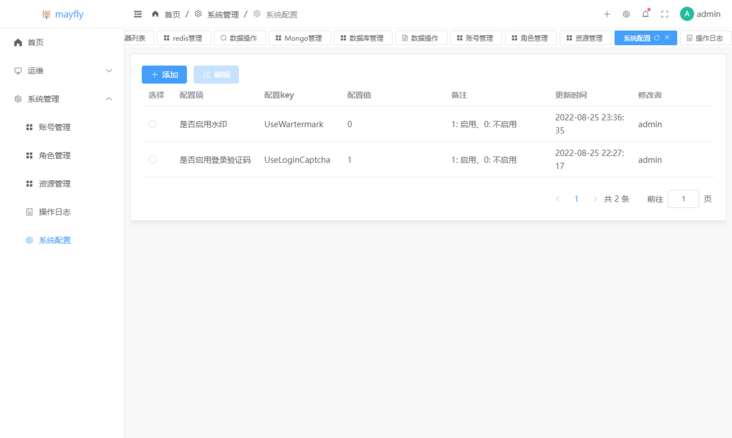
Task: Select the UseWartermark row radio button
Action: (x=153, y=124)
